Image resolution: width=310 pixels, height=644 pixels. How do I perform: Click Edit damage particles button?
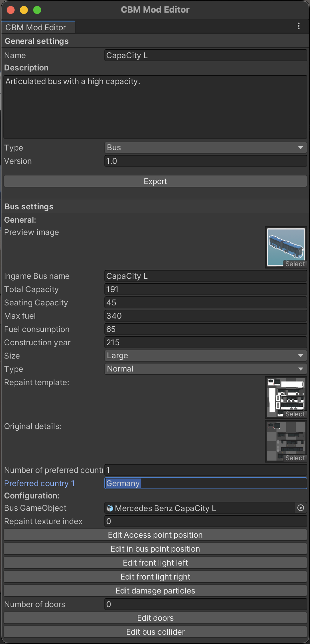pyautogui.click(x=155, y=590)
